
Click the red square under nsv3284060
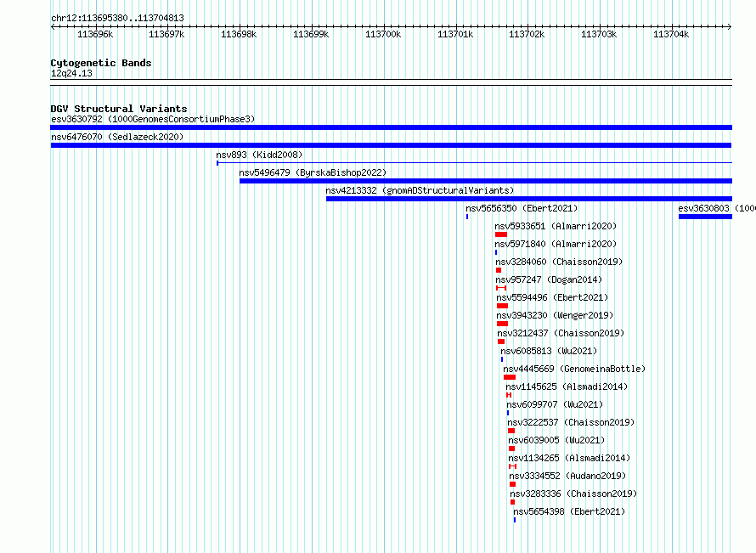coord(499,270)
